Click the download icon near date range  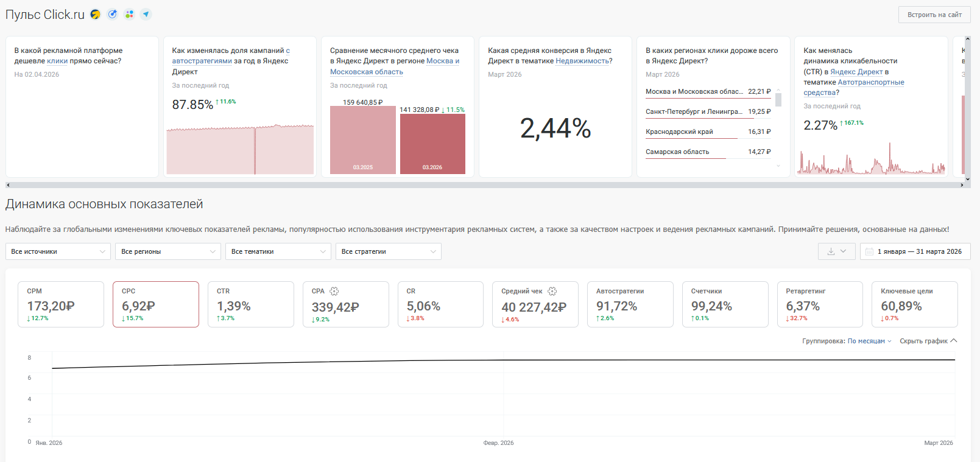(x=831, y=251)
